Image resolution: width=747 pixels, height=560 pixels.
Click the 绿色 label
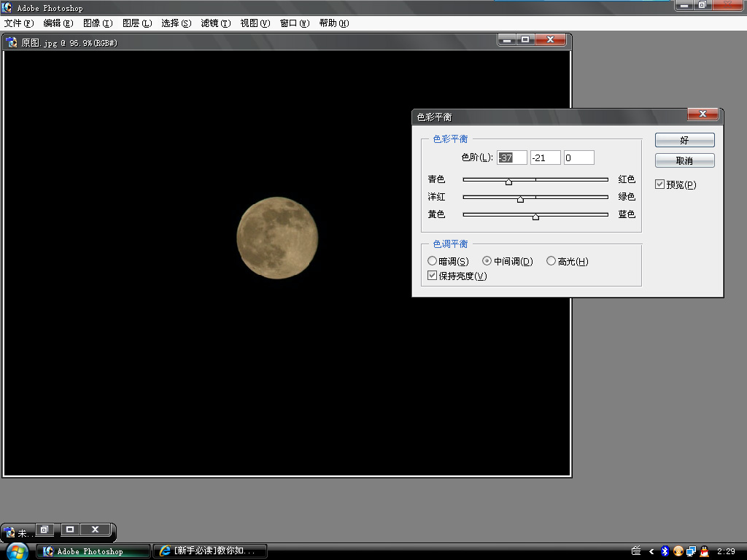coord(627,197)
